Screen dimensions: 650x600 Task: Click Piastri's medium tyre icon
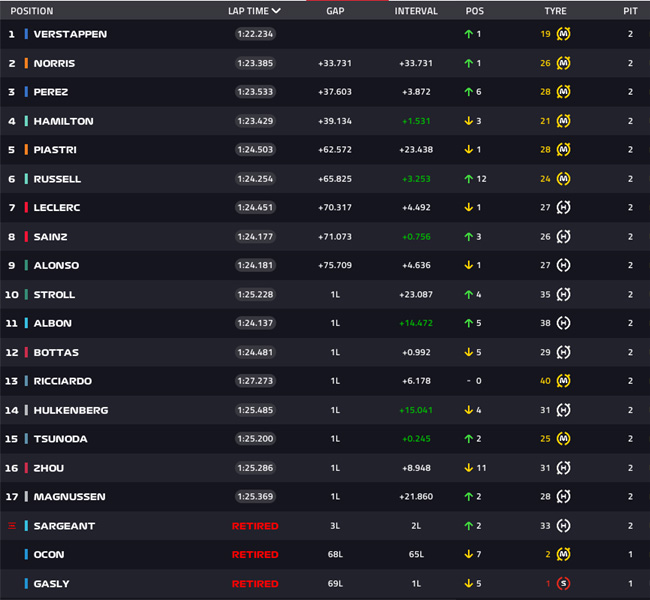[563, 149]
